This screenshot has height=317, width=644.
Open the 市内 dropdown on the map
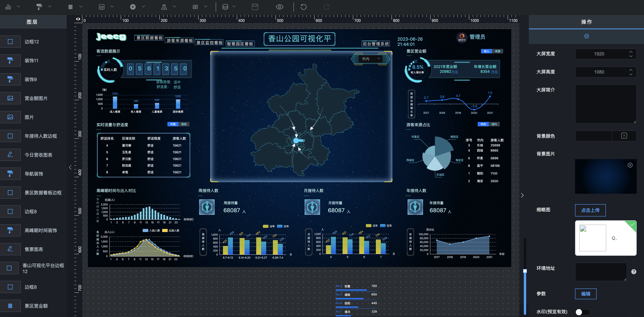click(371, 59)
